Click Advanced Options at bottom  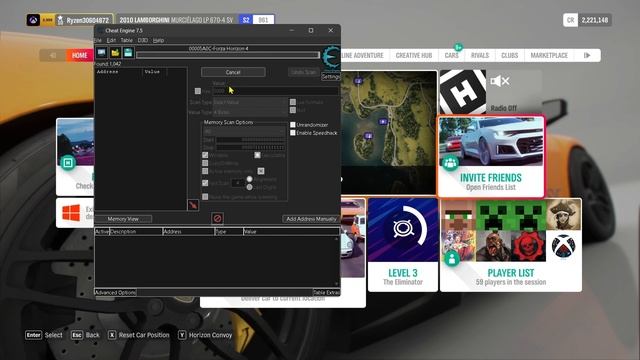pos(115,292)
